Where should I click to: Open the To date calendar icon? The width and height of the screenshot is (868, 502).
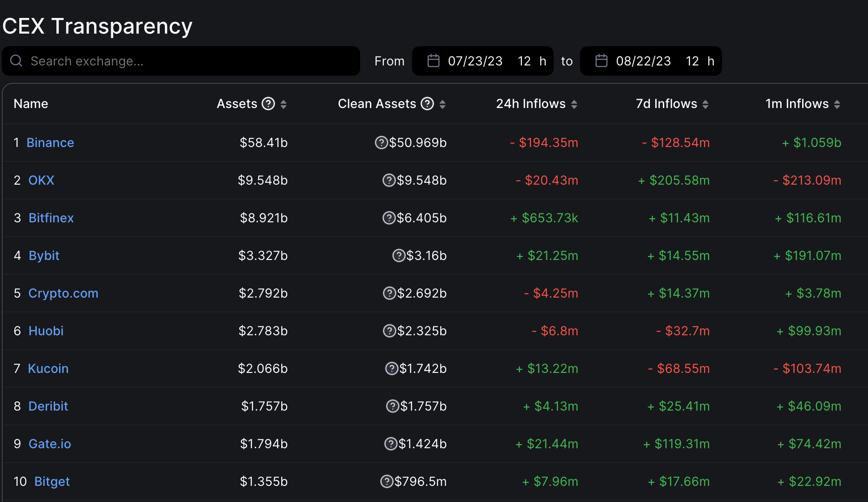click(x=601, y=61)
